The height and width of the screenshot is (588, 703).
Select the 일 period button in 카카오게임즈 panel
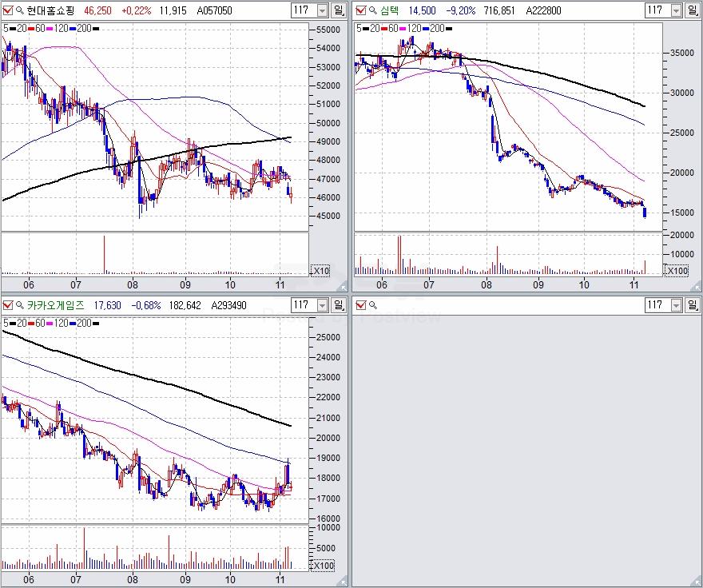[339, 305]
